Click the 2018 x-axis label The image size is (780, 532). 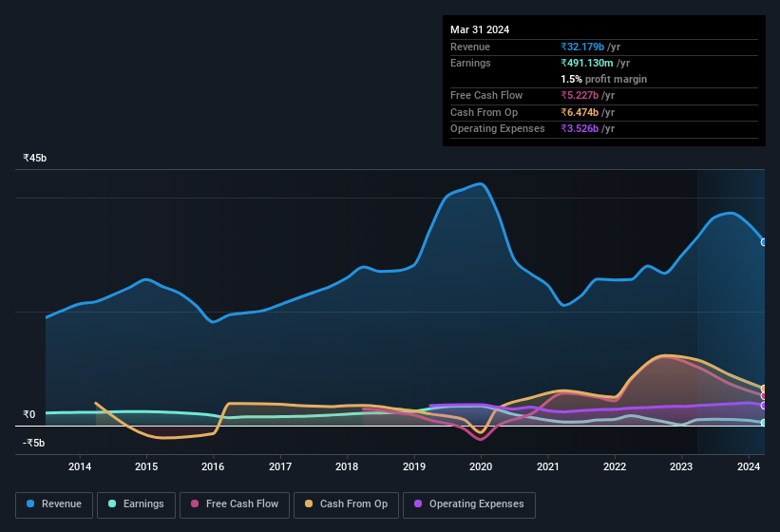pyautogui.click(x=347, y=466)
